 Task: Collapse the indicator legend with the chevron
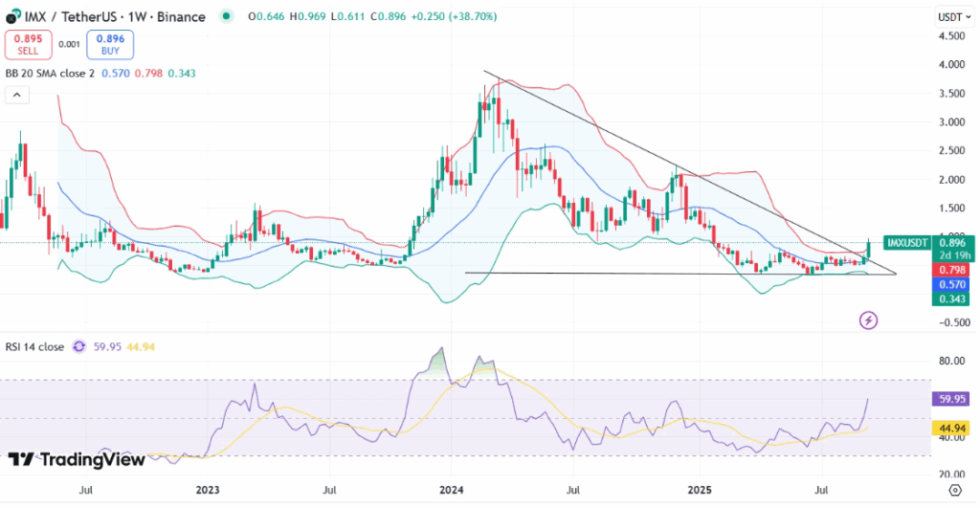[17, 95]
